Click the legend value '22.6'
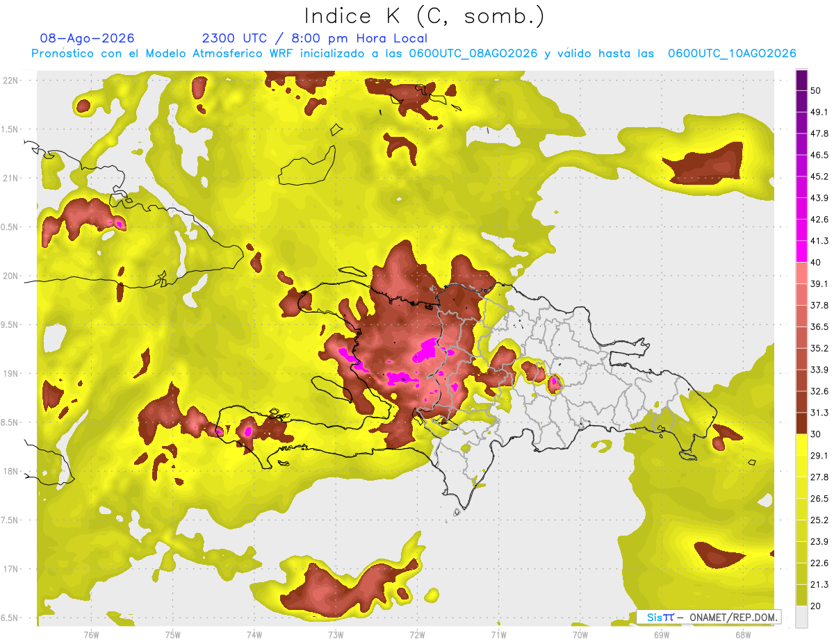This screenshot has height=644, width=834. click(x=819, y=563)
